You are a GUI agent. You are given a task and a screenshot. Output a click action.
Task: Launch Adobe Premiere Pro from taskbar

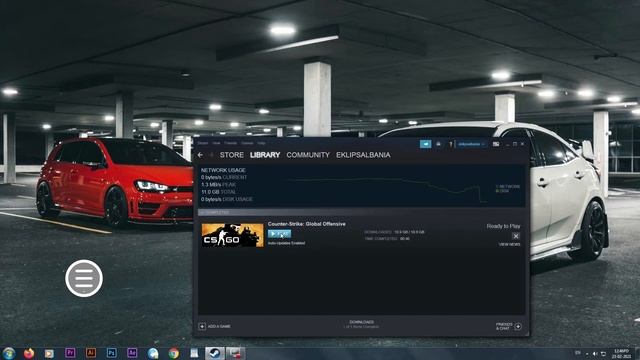pos(70,353)
